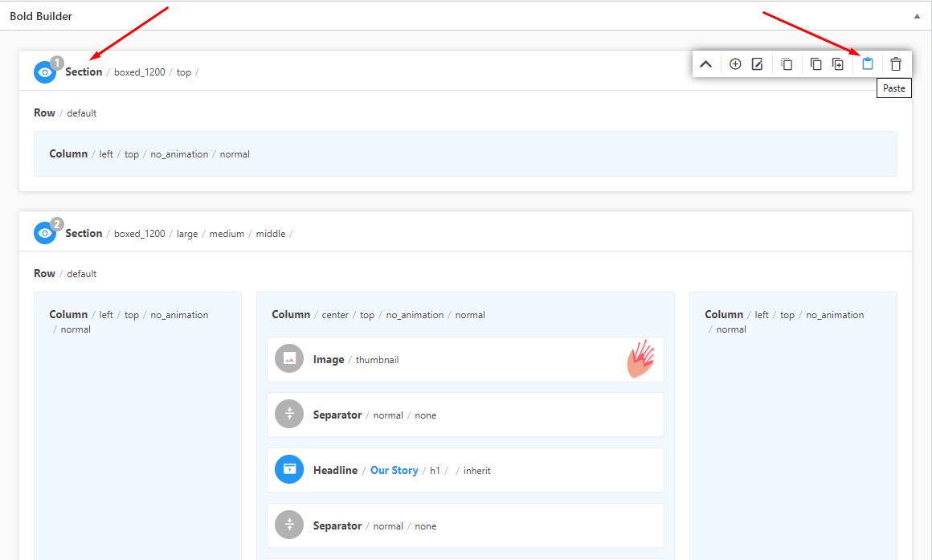Viewport: 932px width, 560px height.
Task: Click the Row default label in Section 1
Action: click(x=65, y=113)
